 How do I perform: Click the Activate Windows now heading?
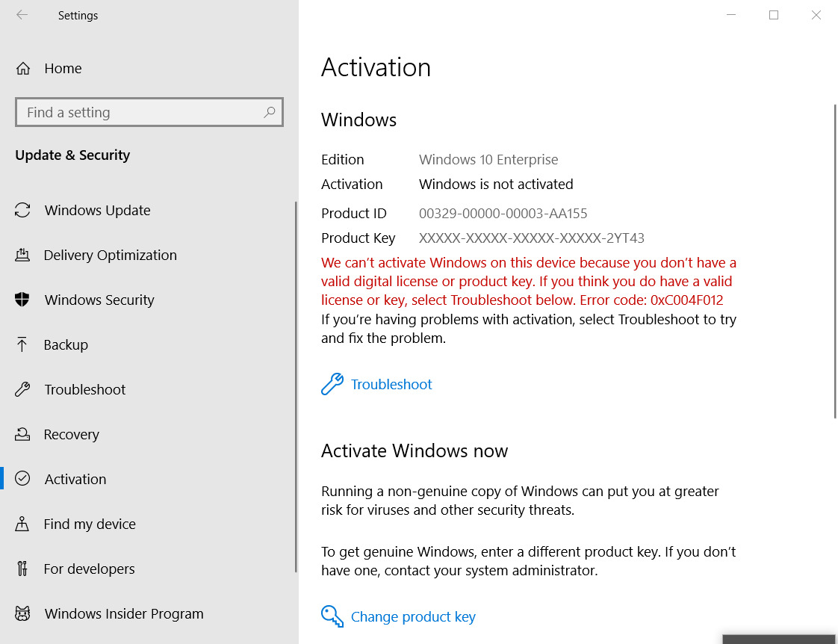pos(415,451)
